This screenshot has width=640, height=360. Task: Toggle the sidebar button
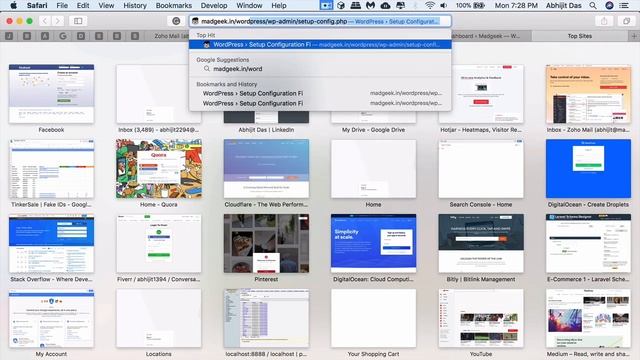[x=78, y=21]
